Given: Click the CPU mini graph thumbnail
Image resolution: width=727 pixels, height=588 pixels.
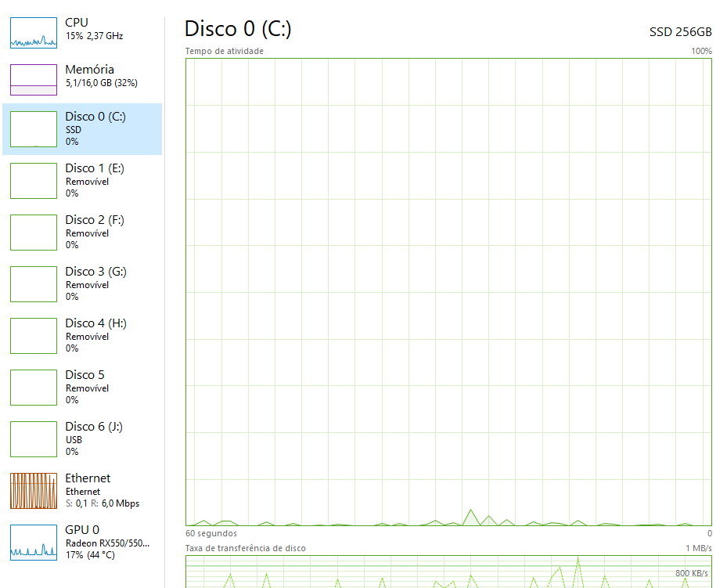Looking at the screenshot, I should pos(34,32).
